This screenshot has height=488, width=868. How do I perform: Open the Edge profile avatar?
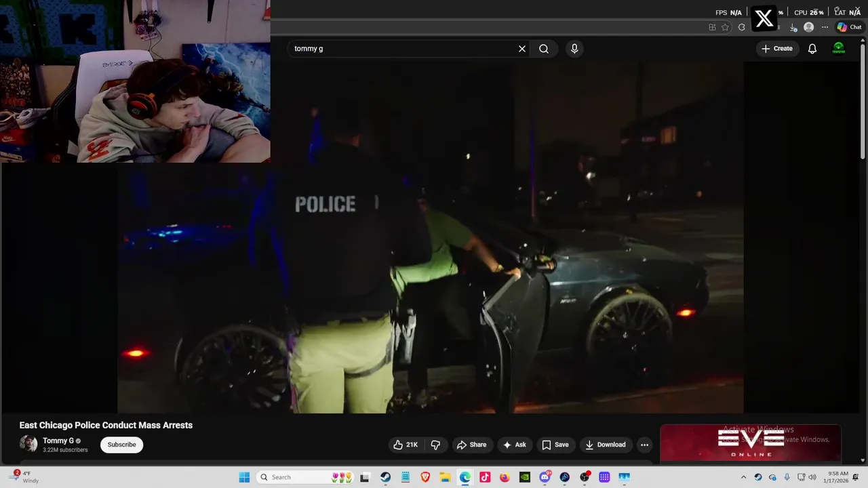tap(808, 27)
